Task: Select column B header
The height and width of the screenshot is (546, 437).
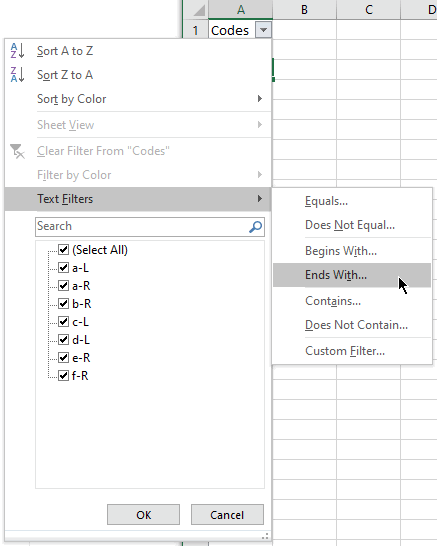Action: [304, 10]
